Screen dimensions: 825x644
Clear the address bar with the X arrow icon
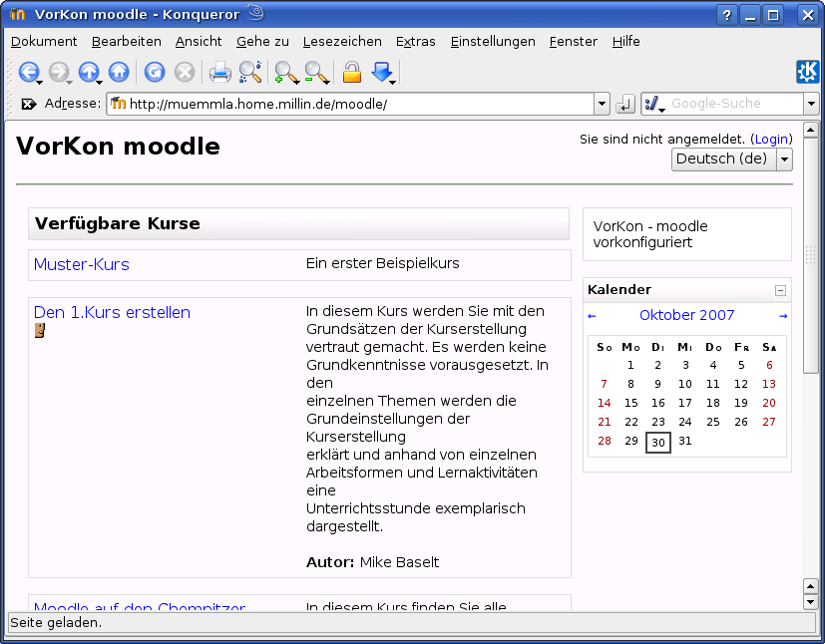pos(28,104)
